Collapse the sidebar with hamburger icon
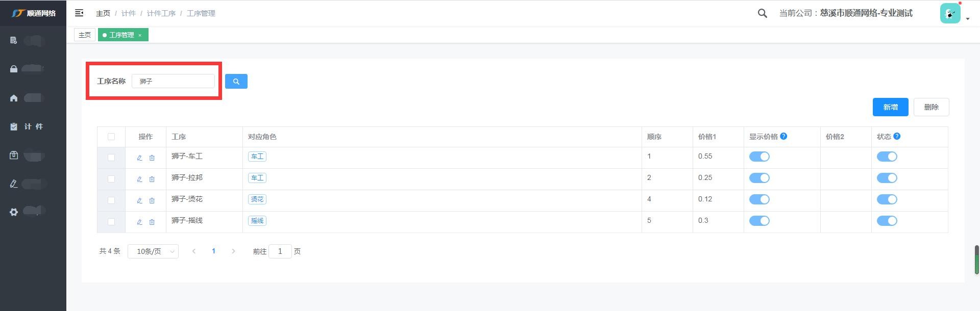 tap(79, 13)
